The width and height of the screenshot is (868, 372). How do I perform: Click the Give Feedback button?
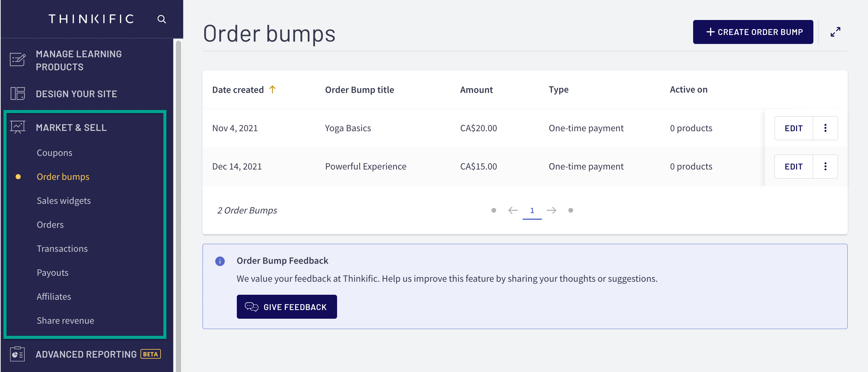tap(287, 307)
